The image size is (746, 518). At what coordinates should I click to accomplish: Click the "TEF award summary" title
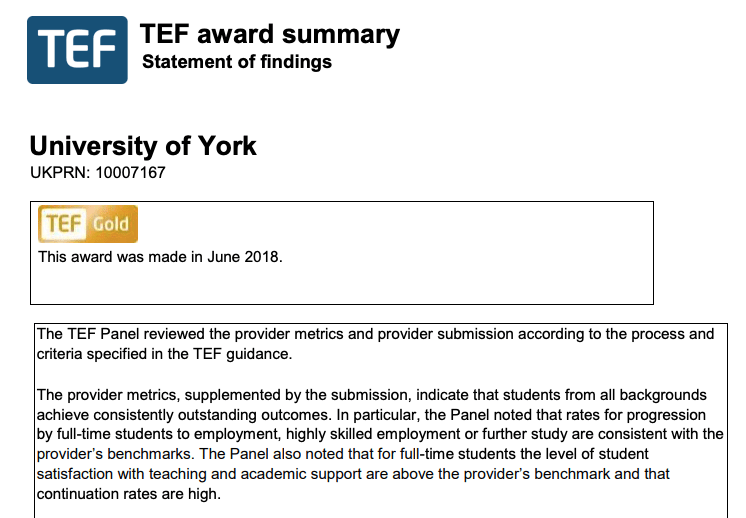(x=270, y=34)
